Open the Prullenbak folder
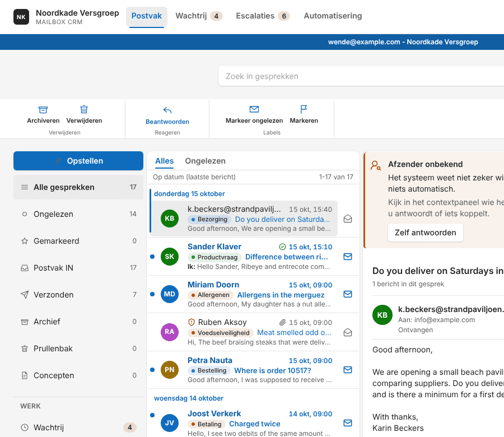The width and height of the screenshot is (504, 437). click(78, 348)
